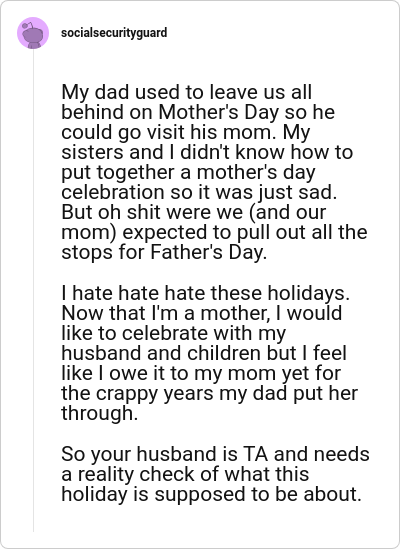Click the paragraph starting "So your husband"
Screen dimensions: 400x549
[215, 474]
